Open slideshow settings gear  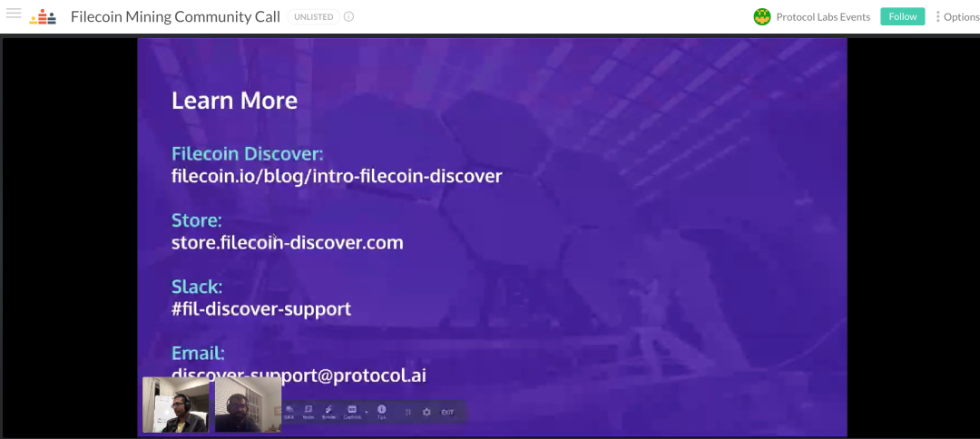pos(426,412)
